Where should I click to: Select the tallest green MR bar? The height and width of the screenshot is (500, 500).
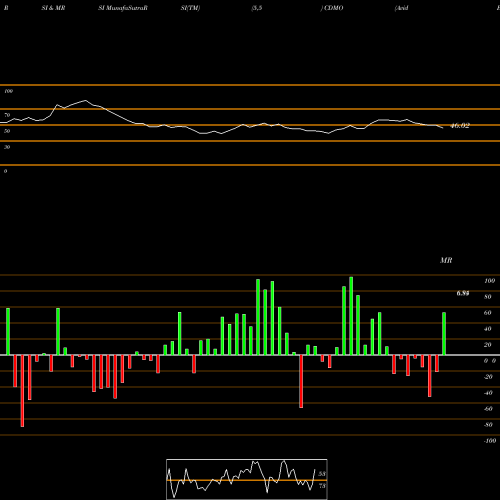pyautogui.click(x=351, y=316)
